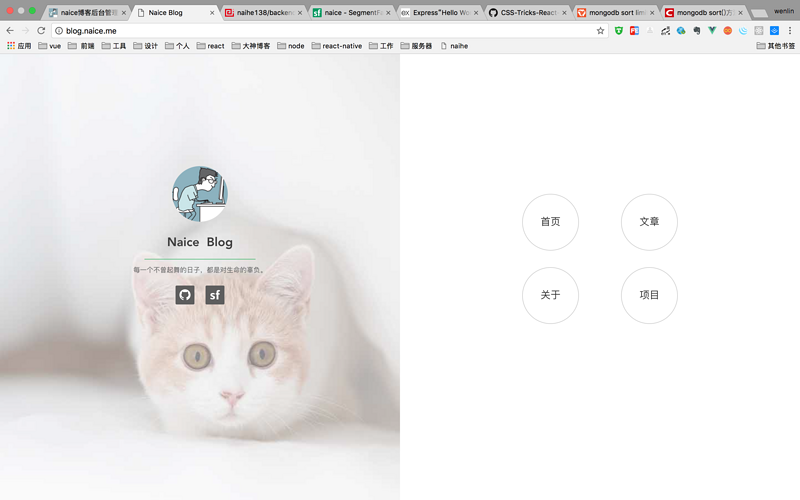800x500 pixels.
Task: Reload the current page
Action: pyautogui.click(x=41, y=31)
